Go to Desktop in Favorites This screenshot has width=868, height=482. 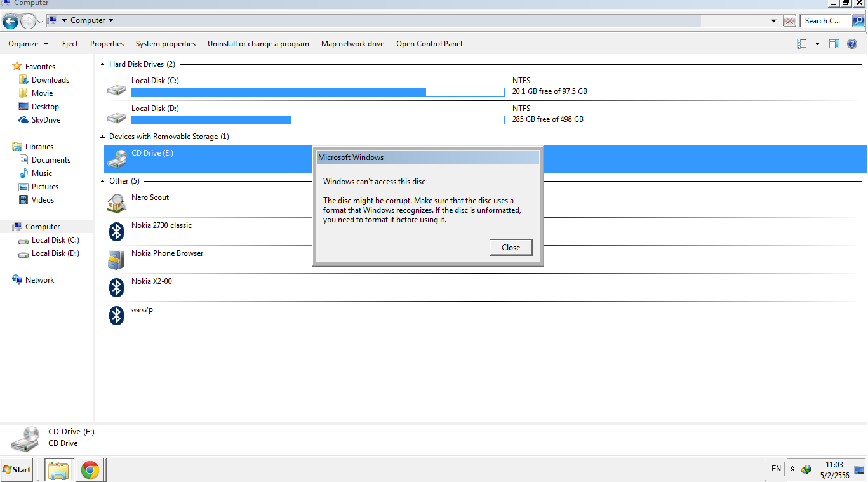[x=45, y=107]
